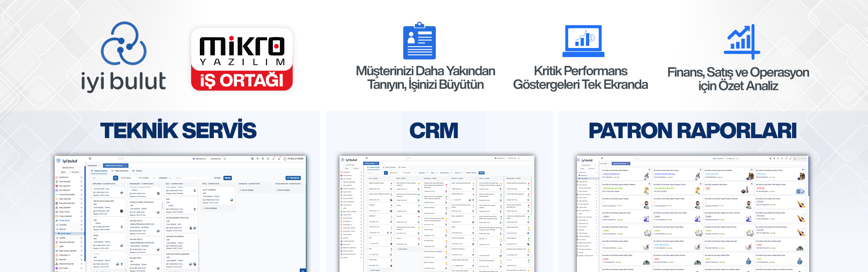The width and height of the screenshot is (868, 272).
Task: Select the 'Evrakta Ara' radio in Teknik Servis
Action: coord(209,159)
